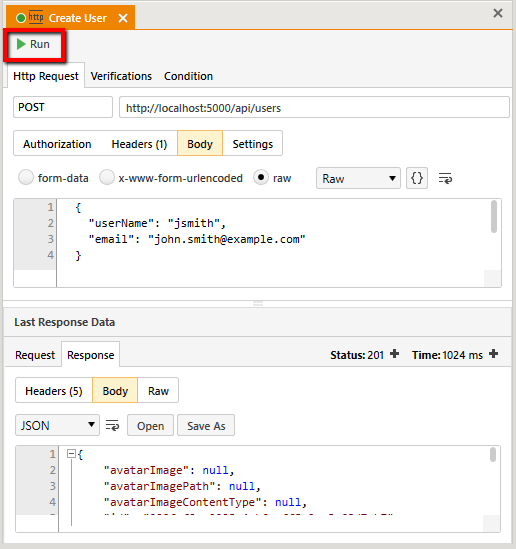
Task: Click the green status circle on tab
Action: (x=21, y=18)
